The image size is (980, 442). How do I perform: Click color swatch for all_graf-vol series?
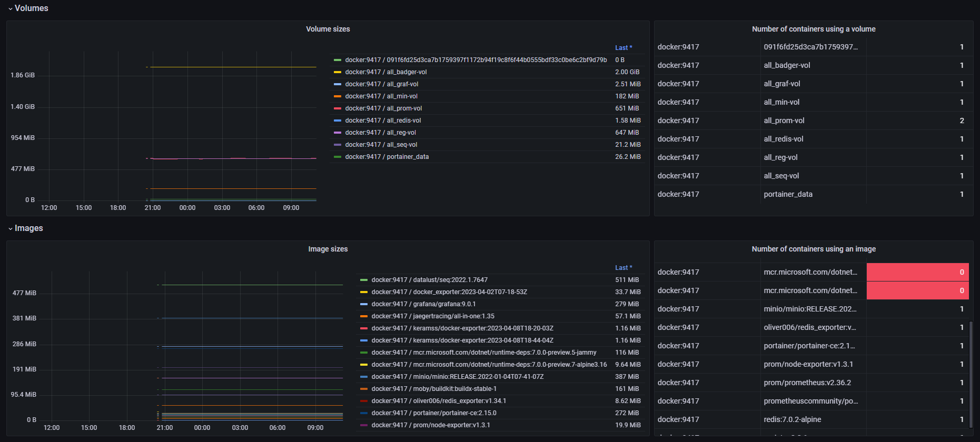pyautogui.click(x=338, y=84)
